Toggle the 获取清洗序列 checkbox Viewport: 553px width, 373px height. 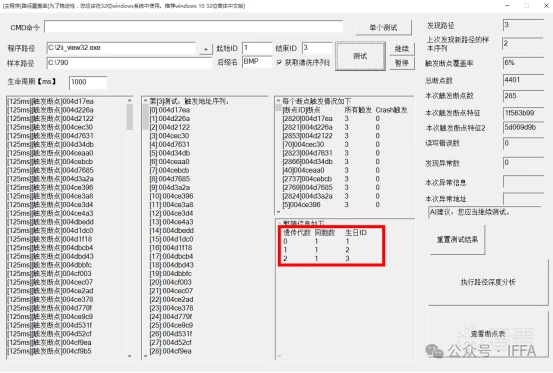pyautogui.click(x=279, y=63)
